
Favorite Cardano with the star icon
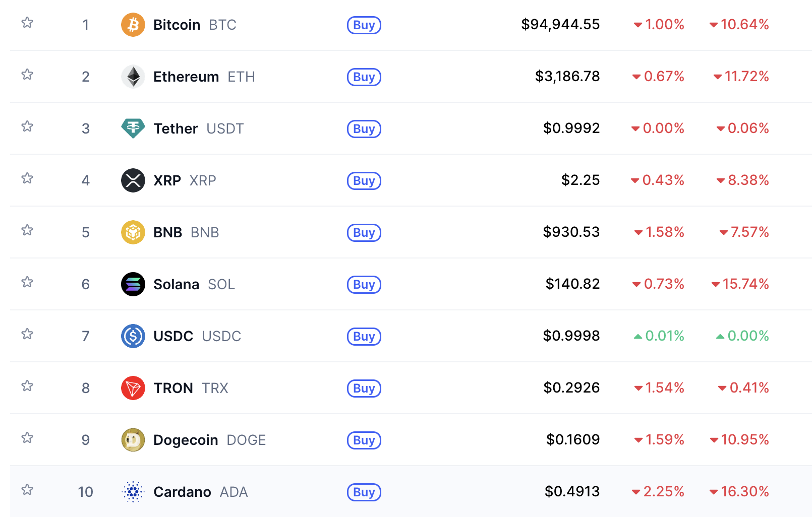click(x=27, y=490)
